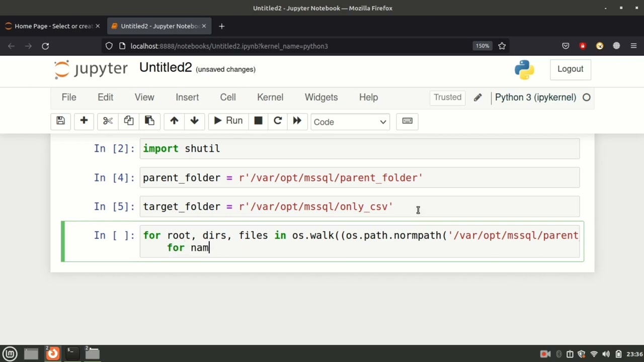
Task: Open a new browser tab
Action: click(x=221, y=26)
